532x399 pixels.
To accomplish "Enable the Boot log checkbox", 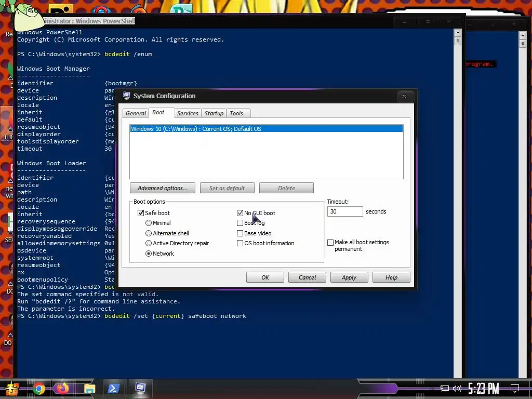I will (240, 223).
